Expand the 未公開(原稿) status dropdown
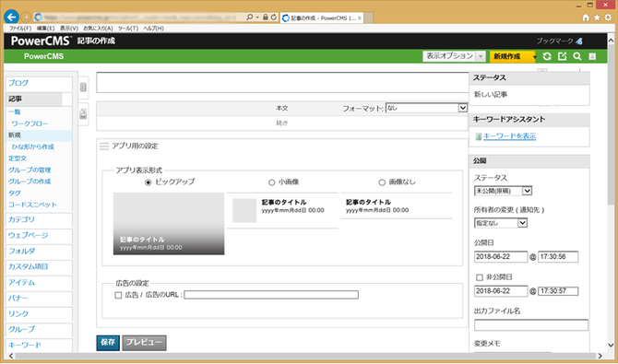 pyautogui.click(x=503, y=191)
